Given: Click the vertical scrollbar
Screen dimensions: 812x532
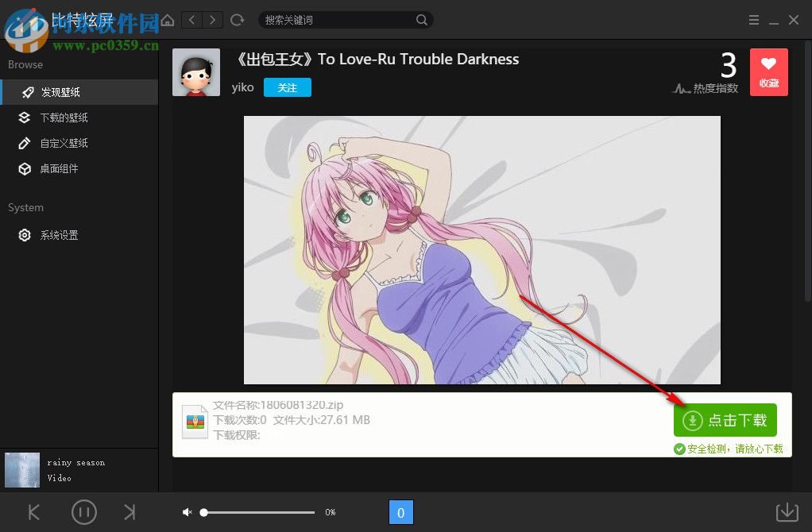Looking at the screenshot, I should pyautogui.click(x=808, y=171).
